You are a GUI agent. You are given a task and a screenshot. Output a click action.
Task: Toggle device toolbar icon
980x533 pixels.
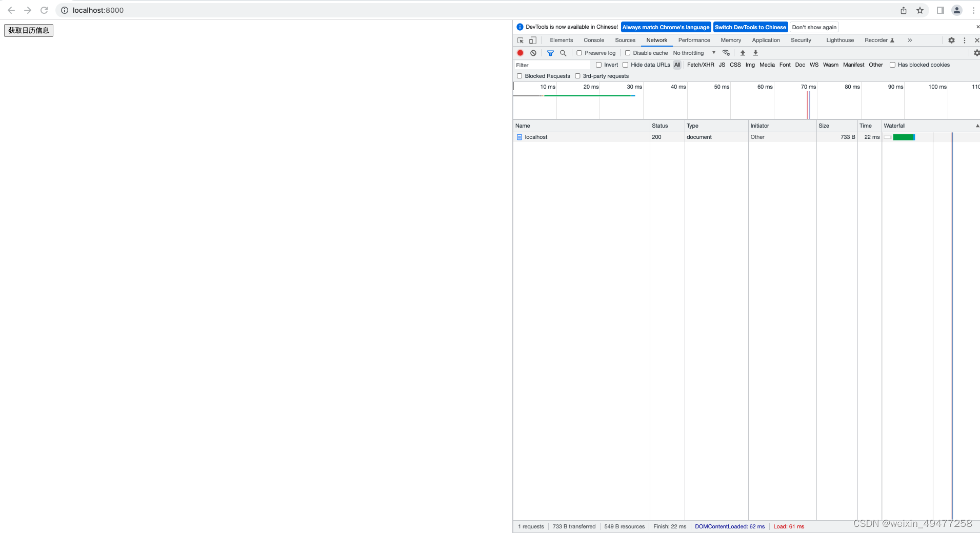(x=533, y=40)
